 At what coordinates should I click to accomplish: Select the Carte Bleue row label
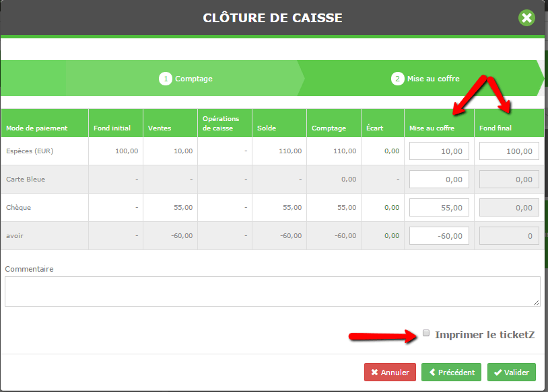pyautogui.click(x=26, y=180)
